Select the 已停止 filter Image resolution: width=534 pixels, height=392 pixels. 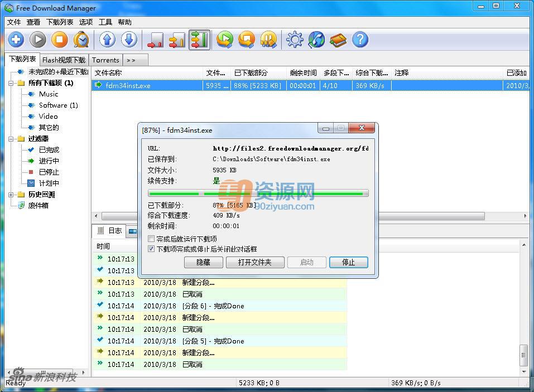(x=49, y=172)
